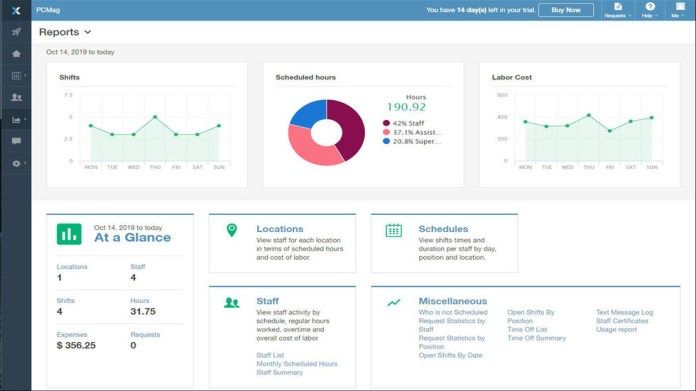
Task: Click the Requests icon in top bar
Action: pyautogui.click(x=617, y=10)
